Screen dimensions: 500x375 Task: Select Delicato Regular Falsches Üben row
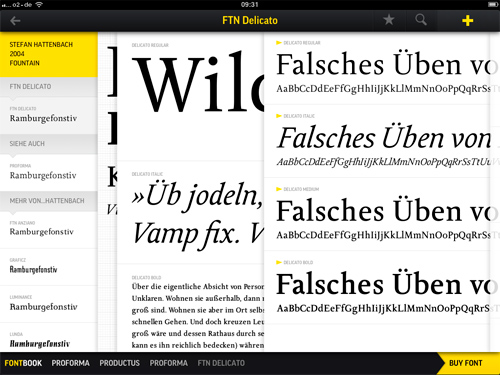(377, 68)
